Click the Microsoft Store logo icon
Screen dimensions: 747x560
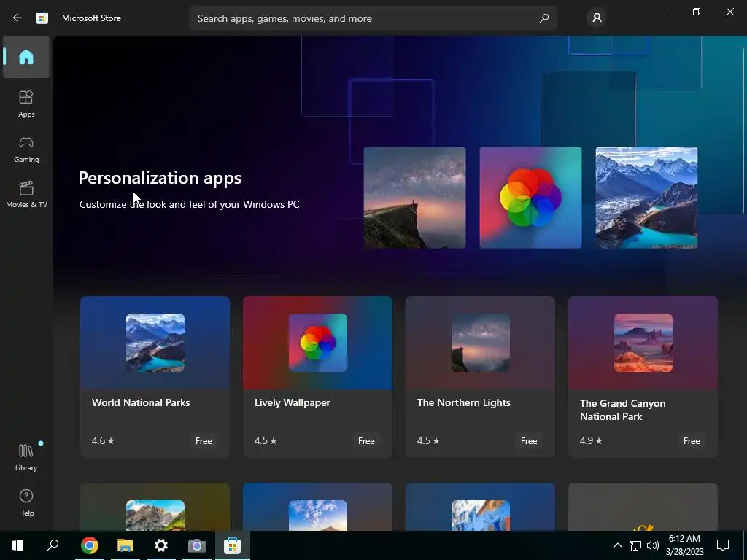coord(42,18)
